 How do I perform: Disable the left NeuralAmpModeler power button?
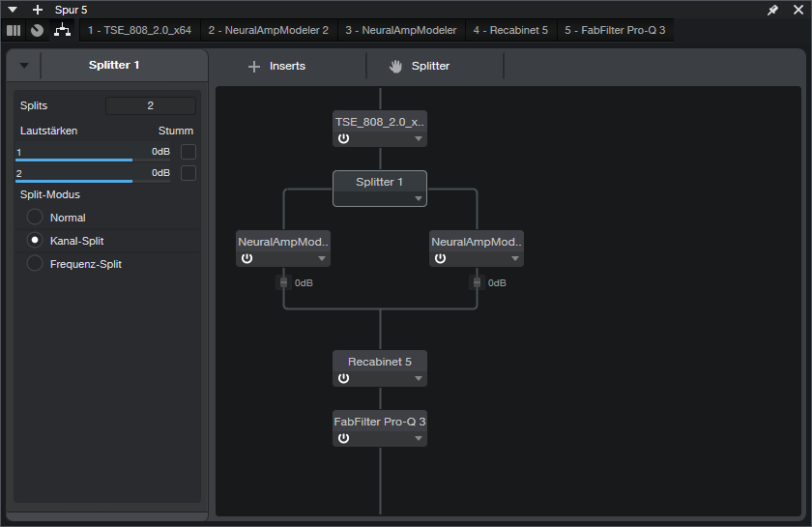click(x=246, y=258)
